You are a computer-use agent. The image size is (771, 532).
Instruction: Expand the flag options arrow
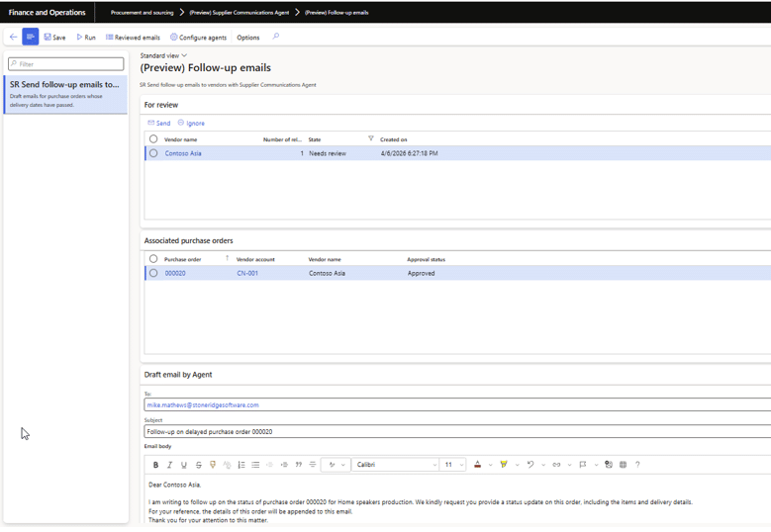coord(596,465)
